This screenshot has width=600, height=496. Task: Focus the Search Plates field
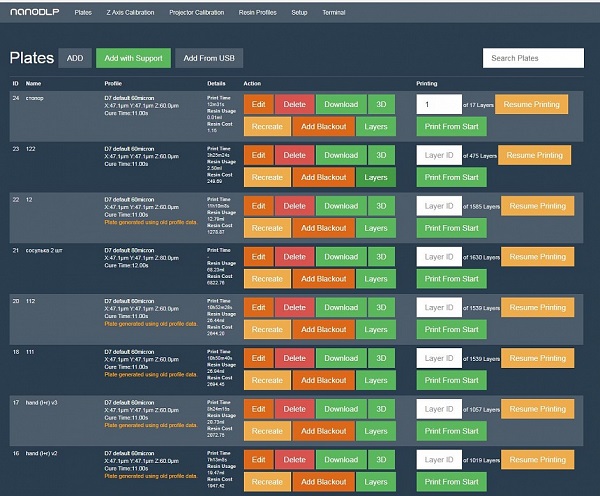[x=533, y=58]
